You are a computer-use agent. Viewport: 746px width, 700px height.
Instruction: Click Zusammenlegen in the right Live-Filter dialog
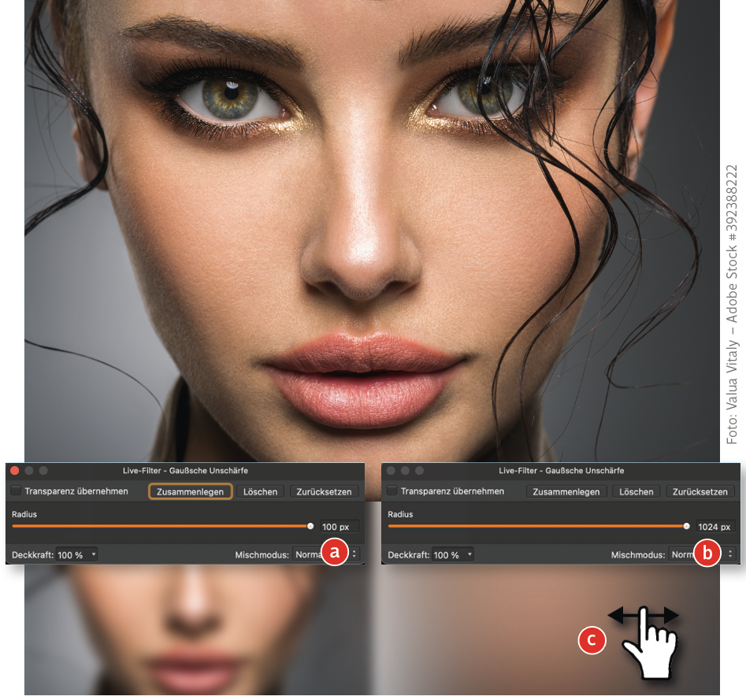click(x=566, y=491)
